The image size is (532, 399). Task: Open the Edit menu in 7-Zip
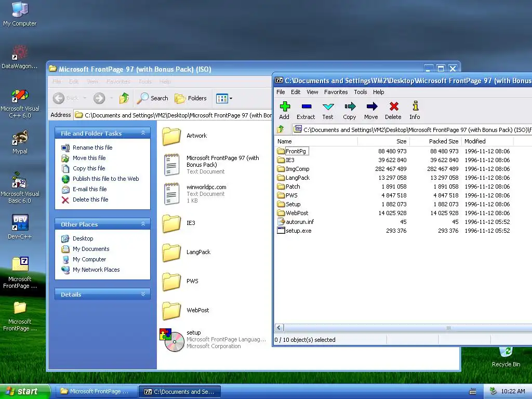(296, 92)
